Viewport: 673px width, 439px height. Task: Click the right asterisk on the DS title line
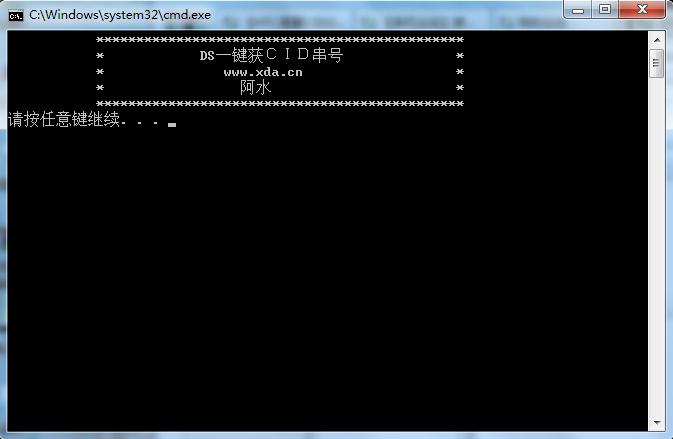point(460,56)
